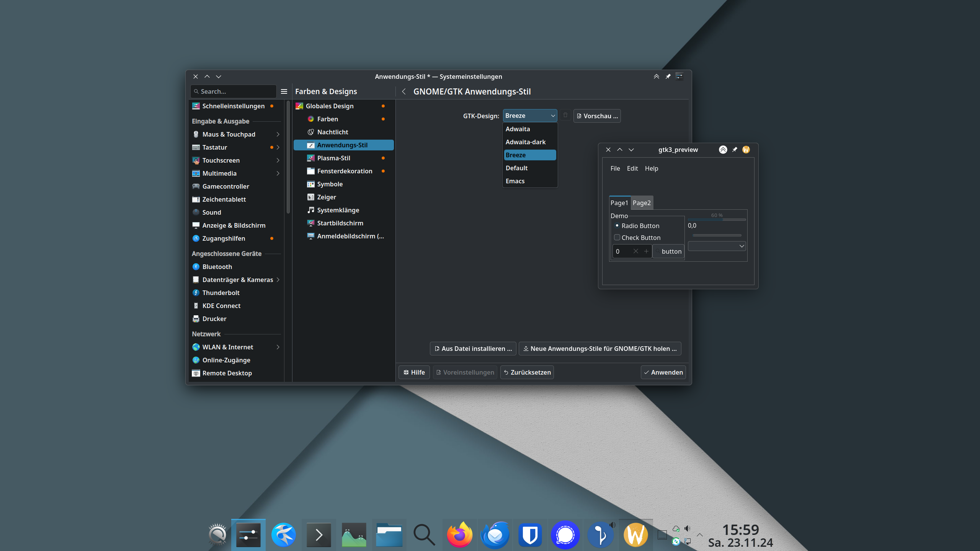Toggle the Radio Button in gtk3_preview
This screenshot has width=980, height=551.
pos(617,225)
